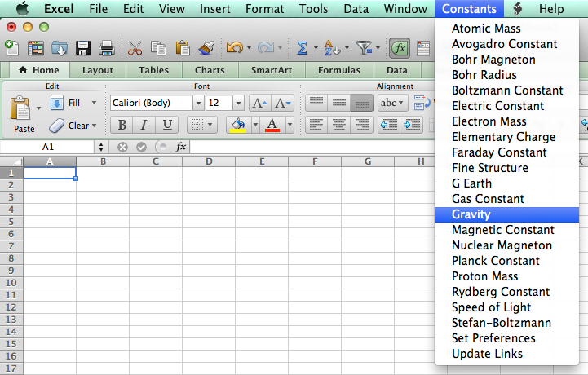Click the Redo arrow icon

(266, 48)
